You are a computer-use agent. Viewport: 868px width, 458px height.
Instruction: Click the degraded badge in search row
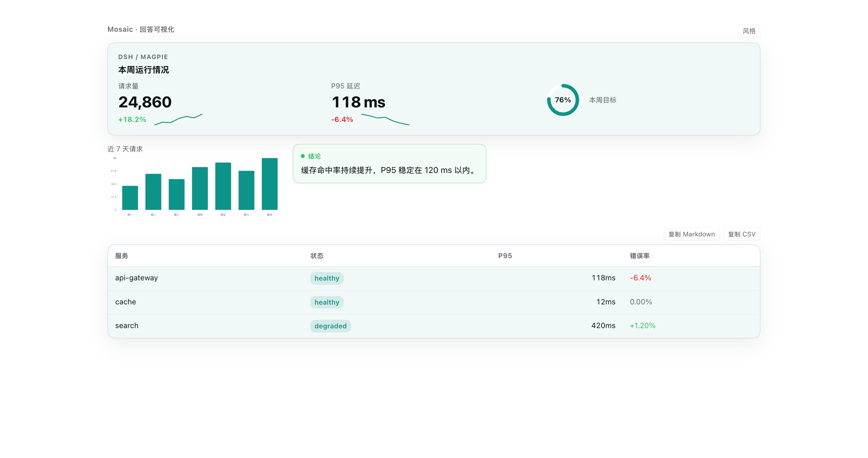tap(331, 326)
